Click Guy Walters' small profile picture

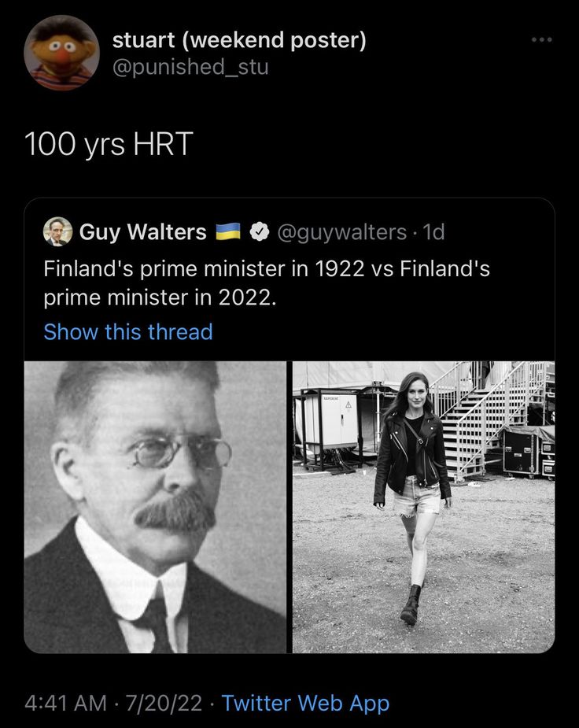57,231
